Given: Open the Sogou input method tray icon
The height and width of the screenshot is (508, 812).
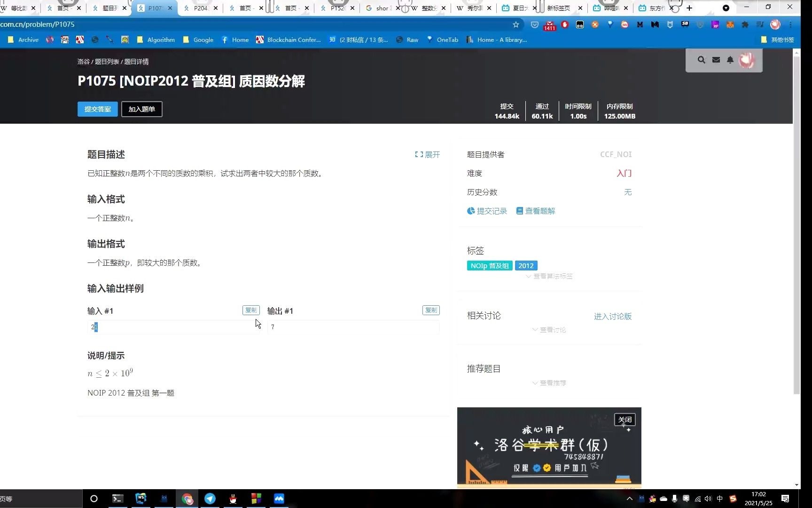Looking at the screenshot, I should coord(733,499).
